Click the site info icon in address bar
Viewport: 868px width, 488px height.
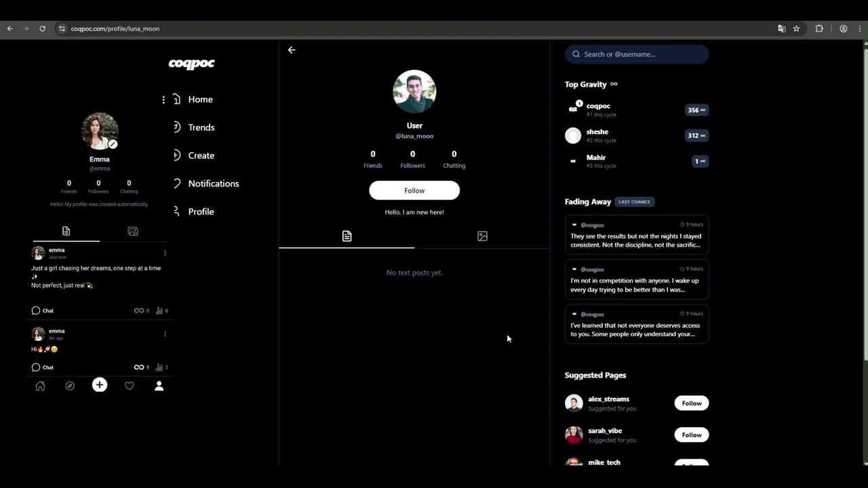(x=62, y=28)
